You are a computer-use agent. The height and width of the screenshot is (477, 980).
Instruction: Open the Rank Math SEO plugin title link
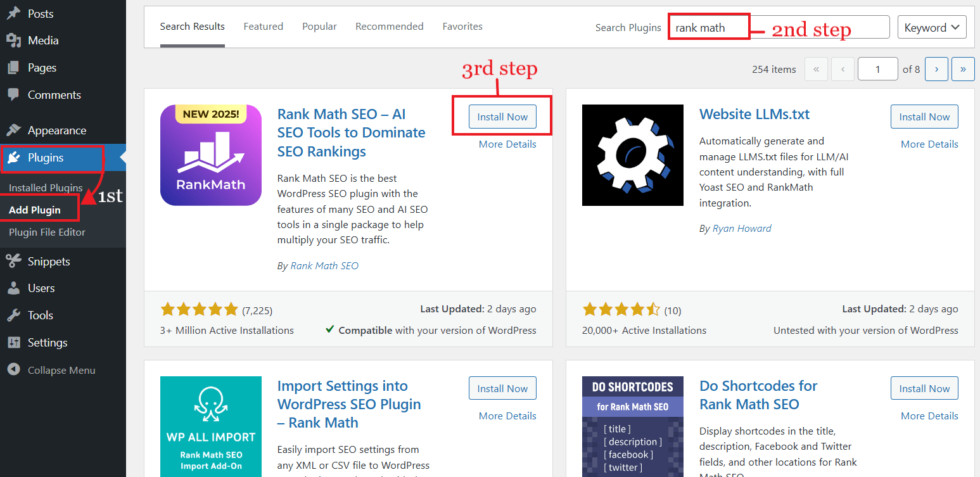click(x=352, y=133)
